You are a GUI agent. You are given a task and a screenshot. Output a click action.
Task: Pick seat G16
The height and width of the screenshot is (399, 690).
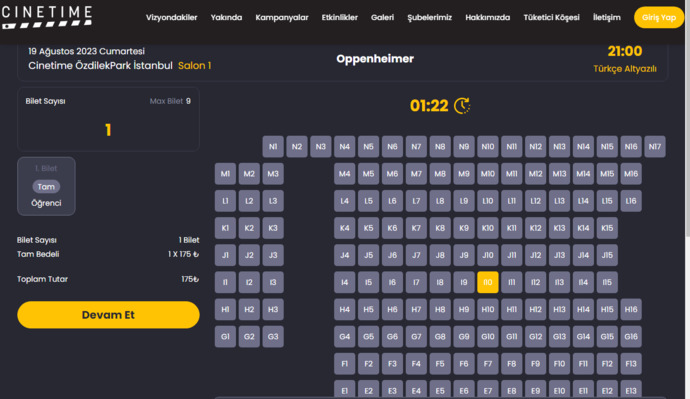631,337
